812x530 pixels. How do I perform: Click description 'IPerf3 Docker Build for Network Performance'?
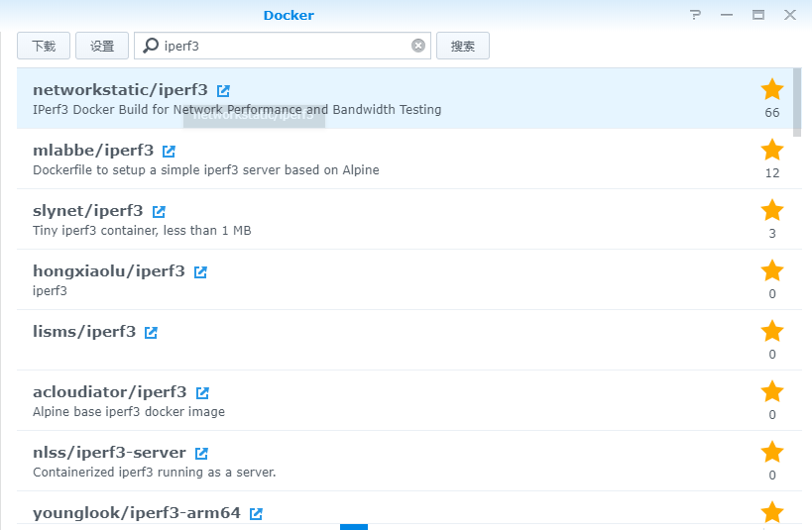[x=237, y=110]
